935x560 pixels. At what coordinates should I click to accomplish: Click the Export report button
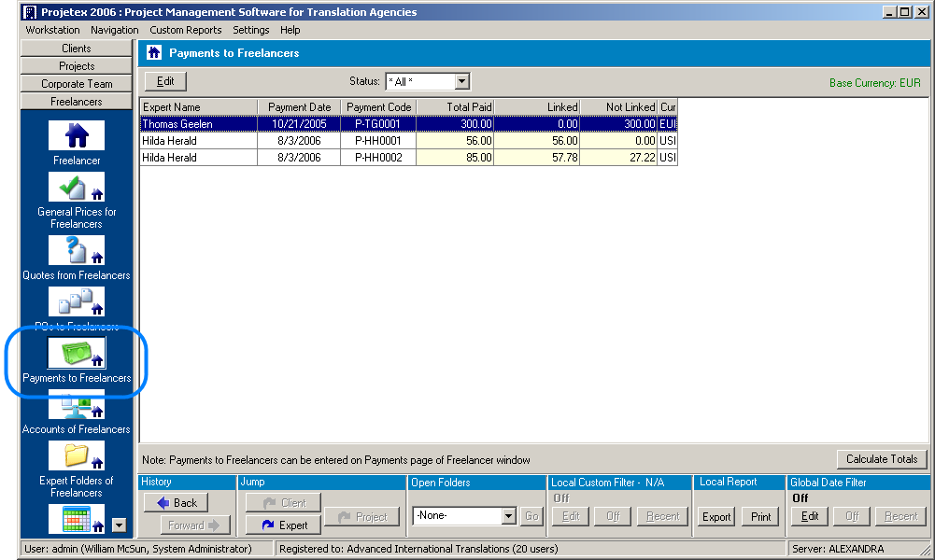(716, 517)
